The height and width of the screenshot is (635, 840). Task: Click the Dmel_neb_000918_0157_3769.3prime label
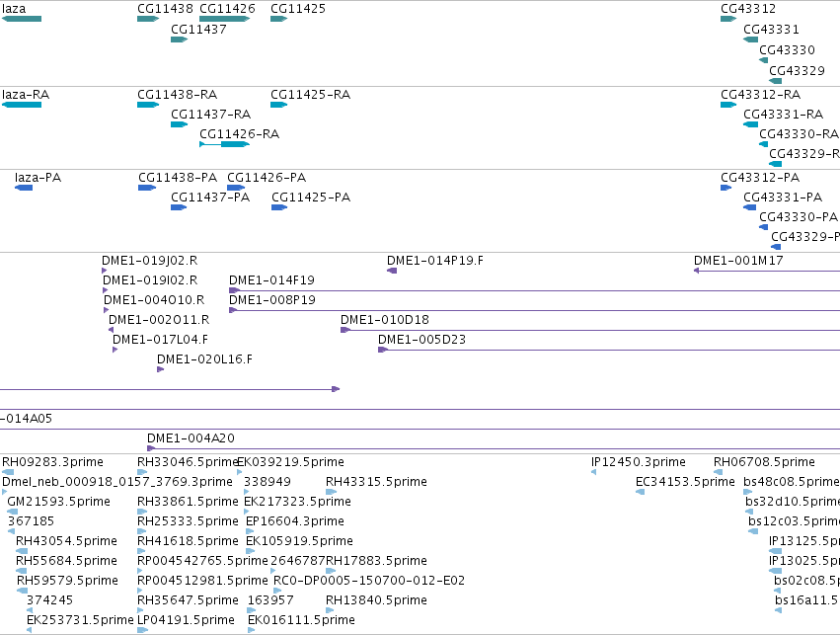[x=117, y=482]
